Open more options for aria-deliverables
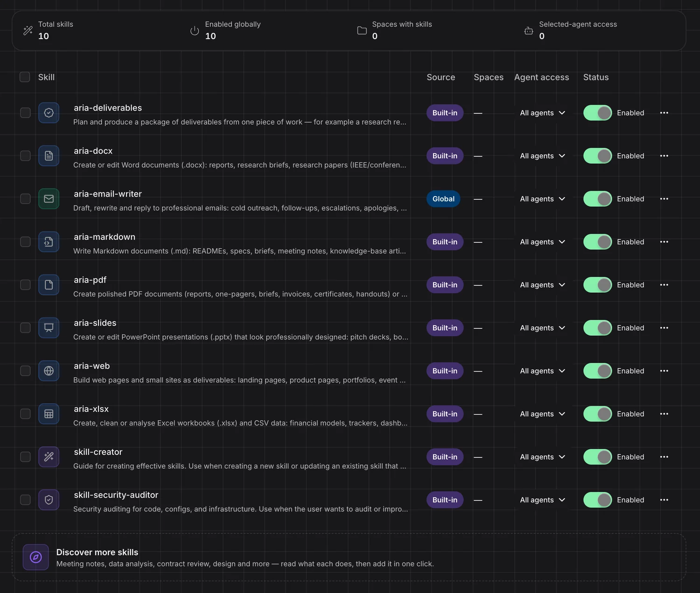This screenshot has height=593, width=700. coord(664,113)
